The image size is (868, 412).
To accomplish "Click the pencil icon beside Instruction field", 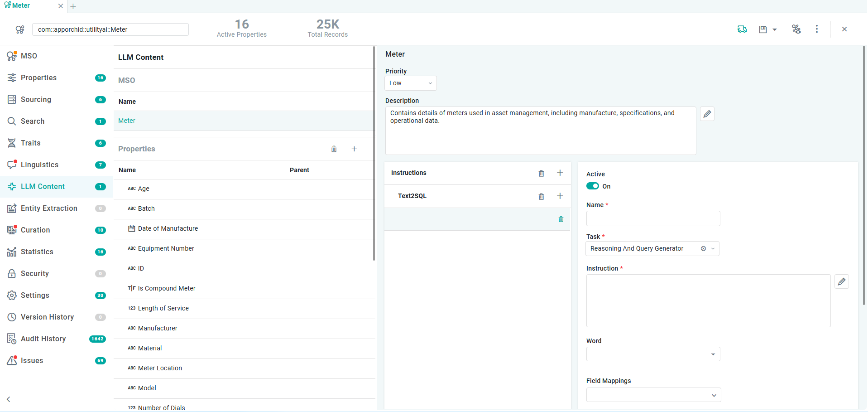I will (x=841, y=281).
